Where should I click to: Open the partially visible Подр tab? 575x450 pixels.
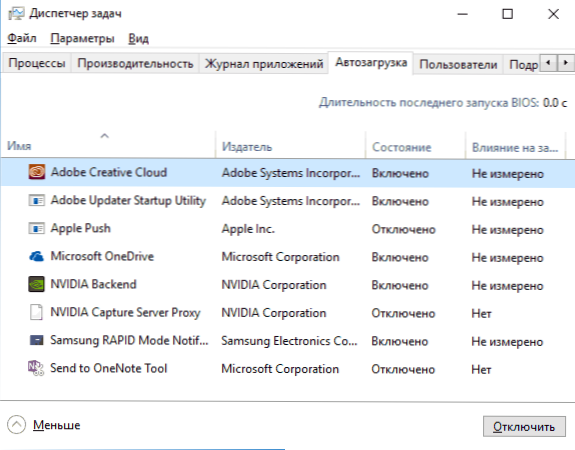(522, 64)
